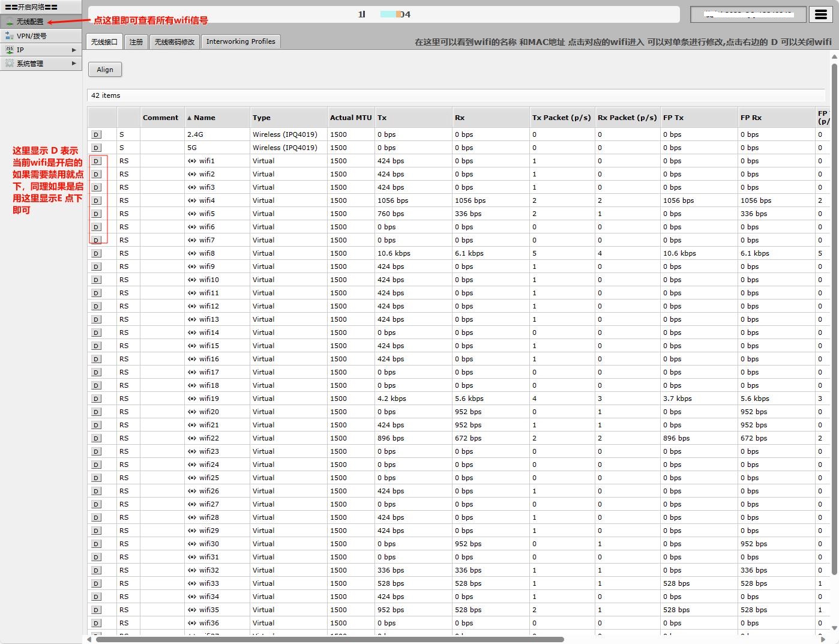Click the wireless interface icon beside wifi1

(x=192, y=161)
